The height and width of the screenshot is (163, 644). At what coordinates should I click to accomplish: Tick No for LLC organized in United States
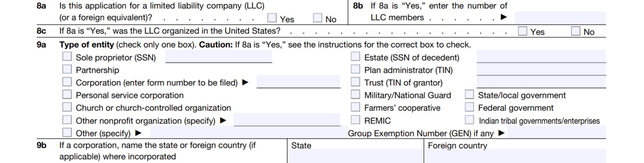576,31
